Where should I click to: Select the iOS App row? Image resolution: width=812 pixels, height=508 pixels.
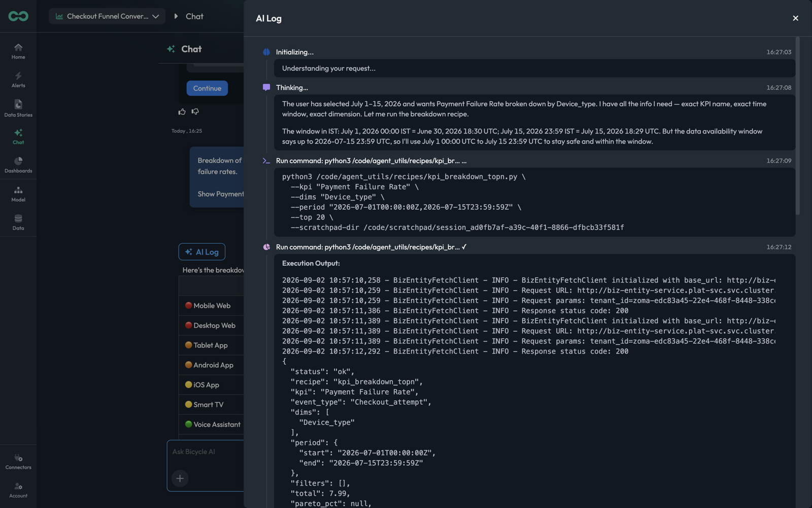211,385
